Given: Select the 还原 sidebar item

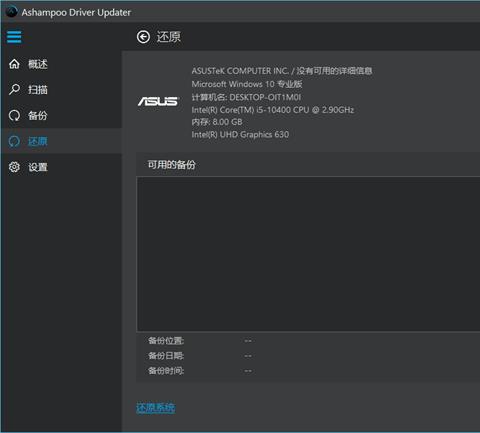Looking at the screenshot, I should pos(61,141).
